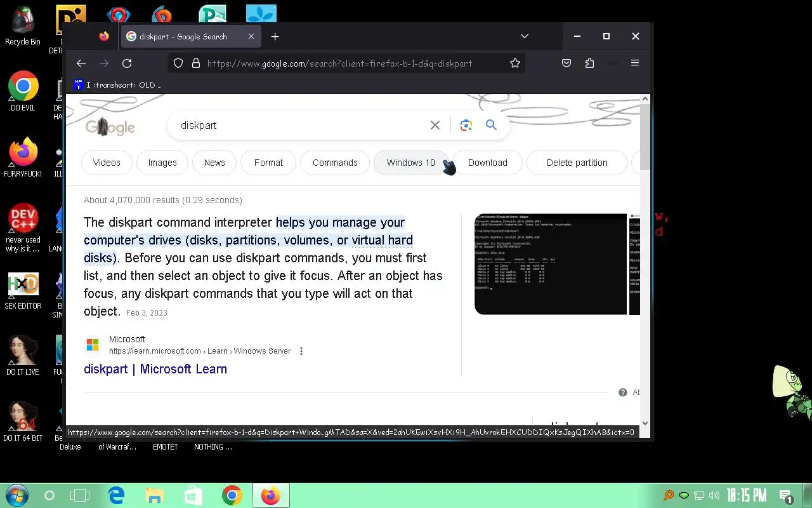Open the DO IT LIVE desktop shortcut
Screen dimensions: 812x508
point(23,356)
